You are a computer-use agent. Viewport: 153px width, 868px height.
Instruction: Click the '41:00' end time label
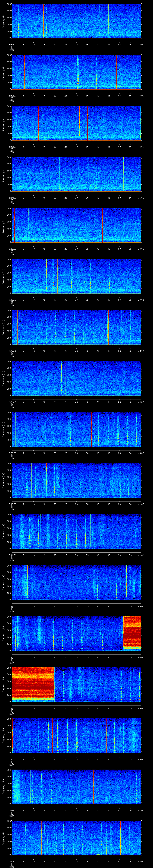click(141, 504)
